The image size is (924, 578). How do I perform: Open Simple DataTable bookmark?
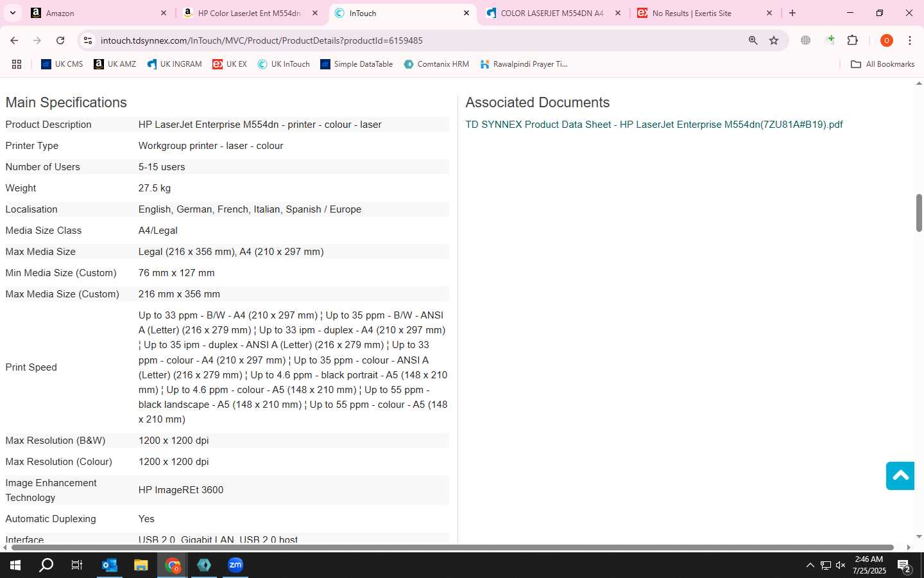[x=356, y=64]
